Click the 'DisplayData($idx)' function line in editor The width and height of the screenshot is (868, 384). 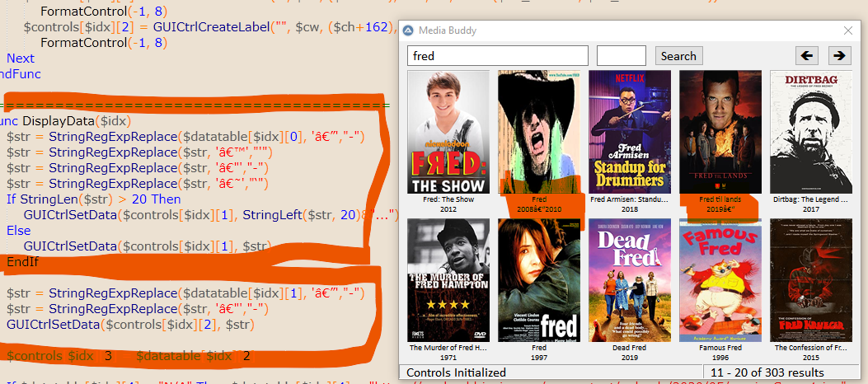click(65, 120)
